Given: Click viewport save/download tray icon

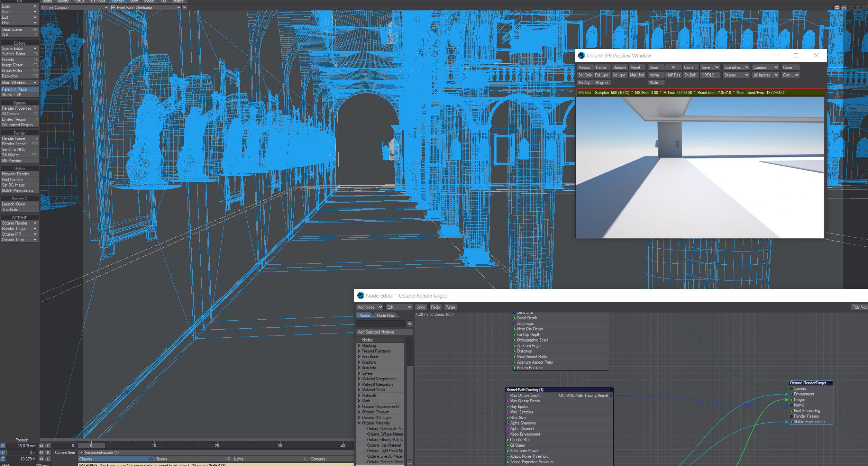Looking at the screenshot, I should pos(844,7).
